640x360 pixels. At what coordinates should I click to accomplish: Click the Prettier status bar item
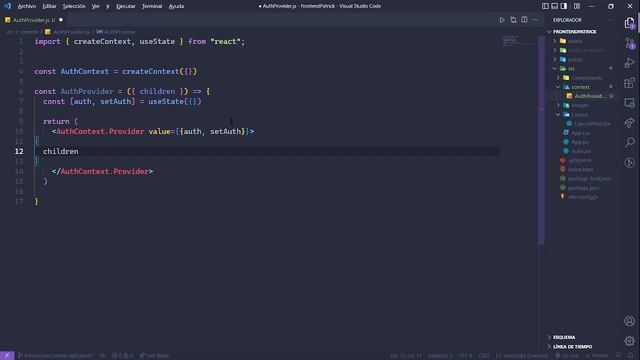pyautogui.click(x=597, y=356)
